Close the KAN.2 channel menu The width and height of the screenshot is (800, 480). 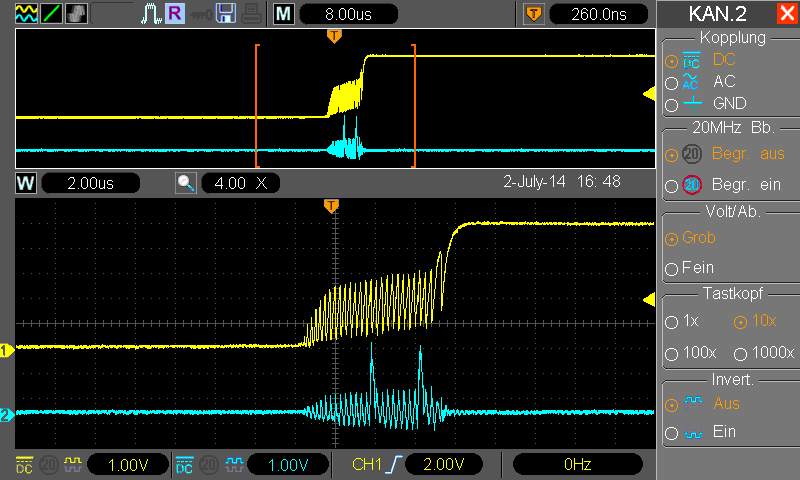coord(787,13)
